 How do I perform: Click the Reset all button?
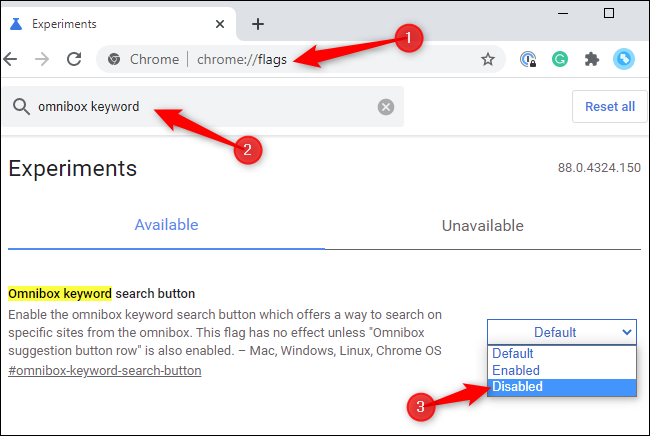(609, 107)
